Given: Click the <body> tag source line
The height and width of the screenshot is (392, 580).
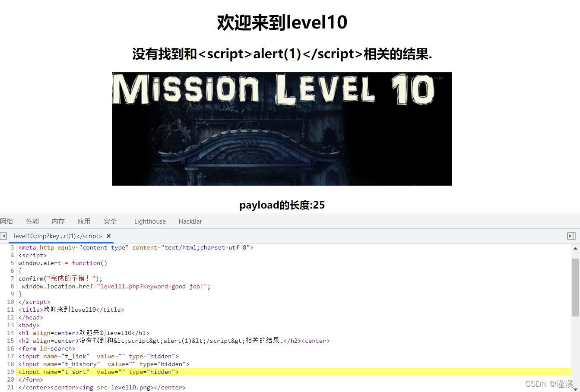Looking at the screenshot, I should [x=29, y=325].
